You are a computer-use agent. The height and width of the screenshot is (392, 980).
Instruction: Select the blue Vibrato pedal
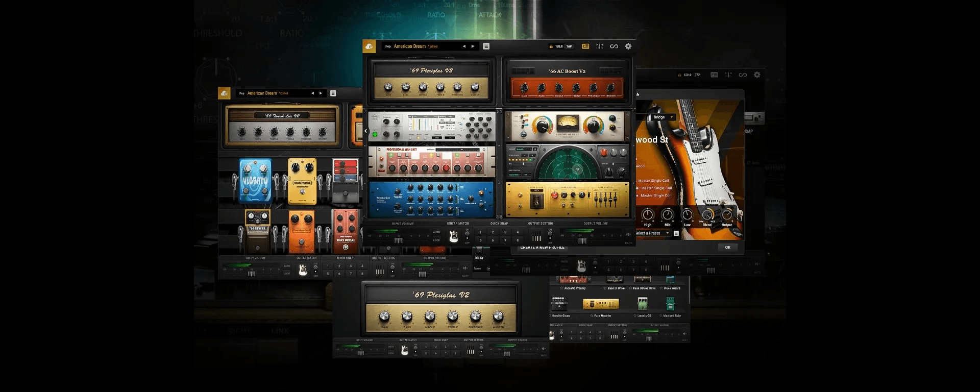tap(255, 180)
